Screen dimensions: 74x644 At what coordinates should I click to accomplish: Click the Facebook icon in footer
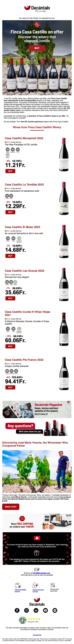pyautogui.click(x=17, y=610)
